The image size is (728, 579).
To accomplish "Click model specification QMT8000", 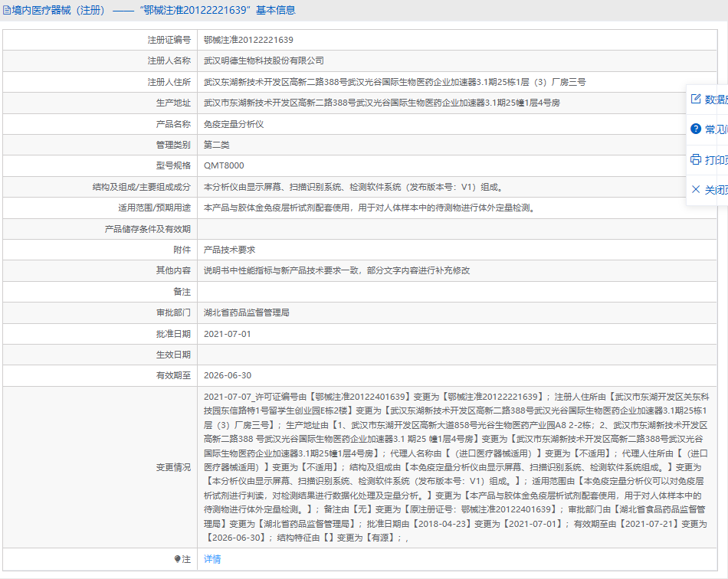I will tap(224, 165).
